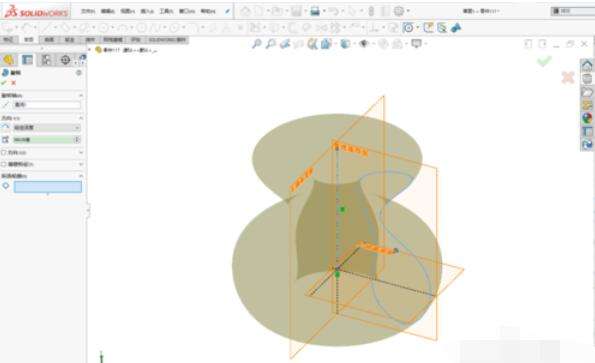Open the FeatureManager design tree tab
This screenshot has height=363, width=595.
[8, 60]
